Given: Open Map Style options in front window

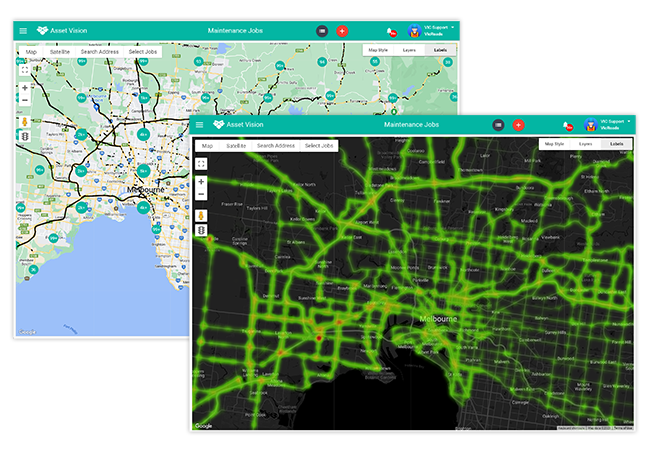Looking at the screenshot, I should tap(554, 144).
